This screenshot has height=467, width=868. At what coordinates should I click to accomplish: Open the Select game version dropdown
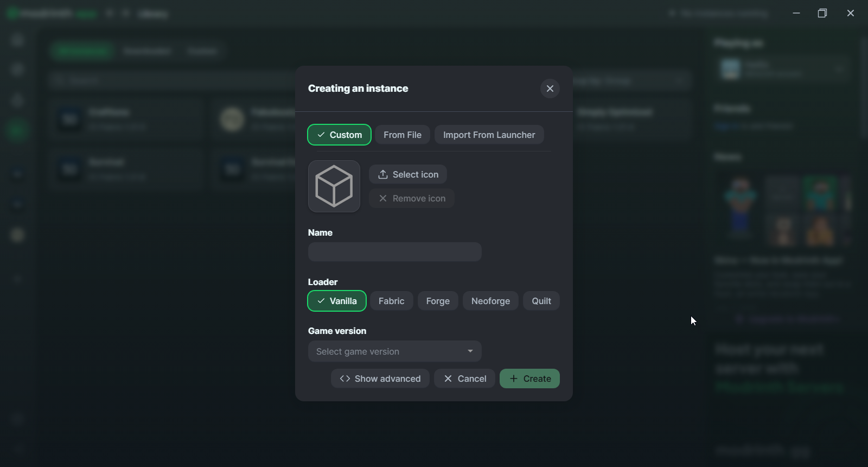tap(395, 351)
